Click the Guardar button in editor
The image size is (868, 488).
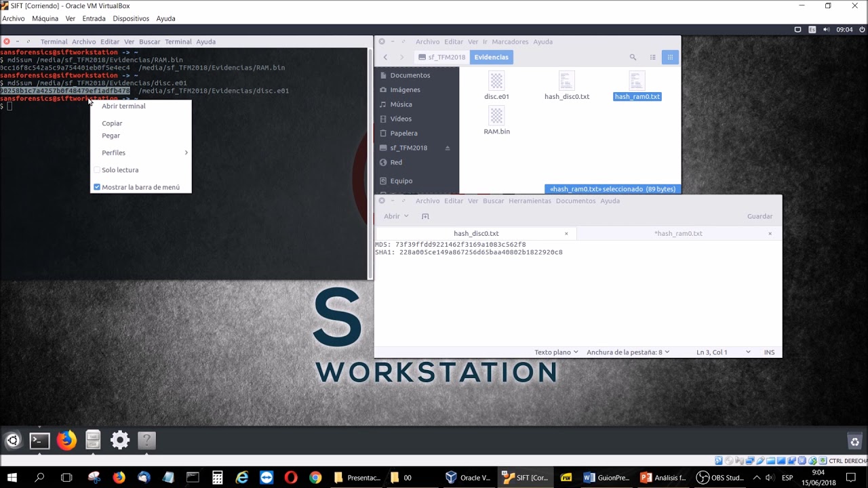pos(759,216)
